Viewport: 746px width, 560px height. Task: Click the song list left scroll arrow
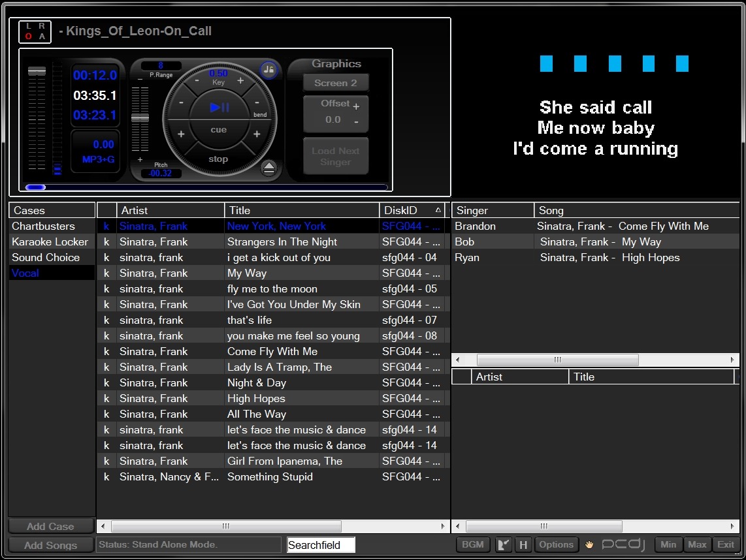[103, 526]
